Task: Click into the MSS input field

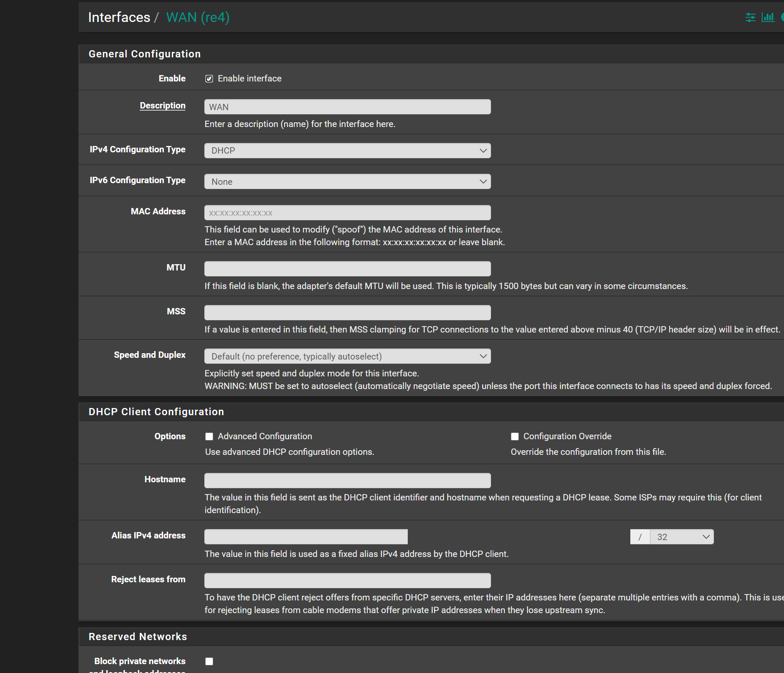Action: coord(347,313)
